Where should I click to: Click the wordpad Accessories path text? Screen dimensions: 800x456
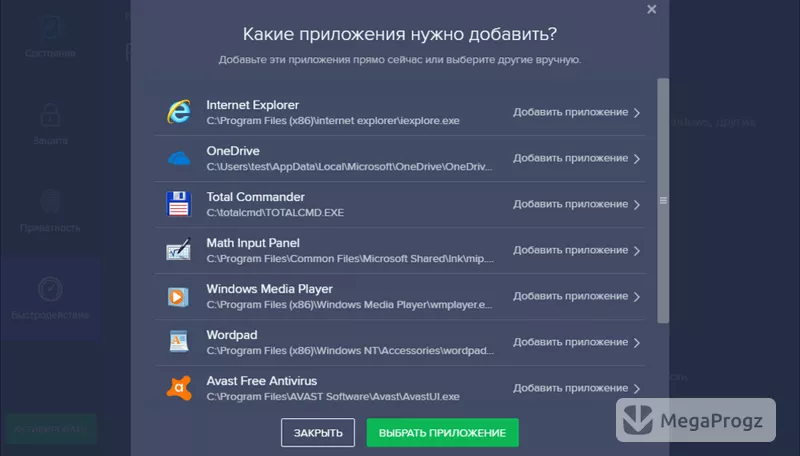click(x=350, y=351)
